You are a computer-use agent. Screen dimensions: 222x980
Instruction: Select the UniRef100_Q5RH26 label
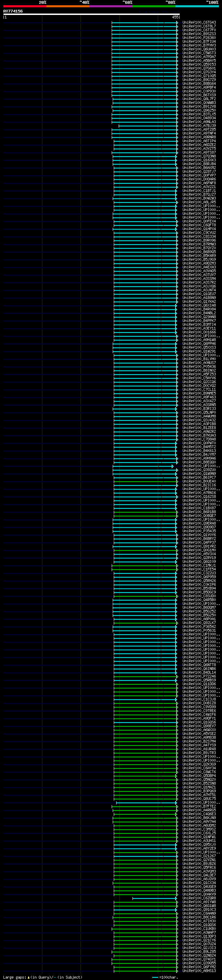[x=199, y=581]
